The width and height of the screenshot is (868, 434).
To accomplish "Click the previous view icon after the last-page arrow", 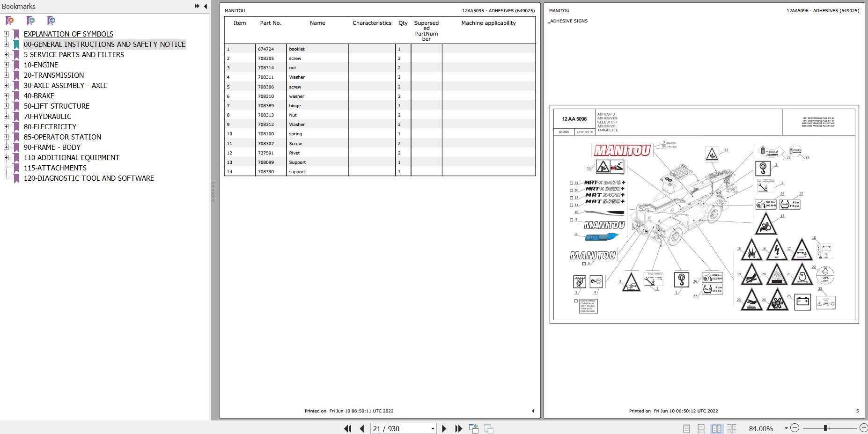I will pos(474,428).
